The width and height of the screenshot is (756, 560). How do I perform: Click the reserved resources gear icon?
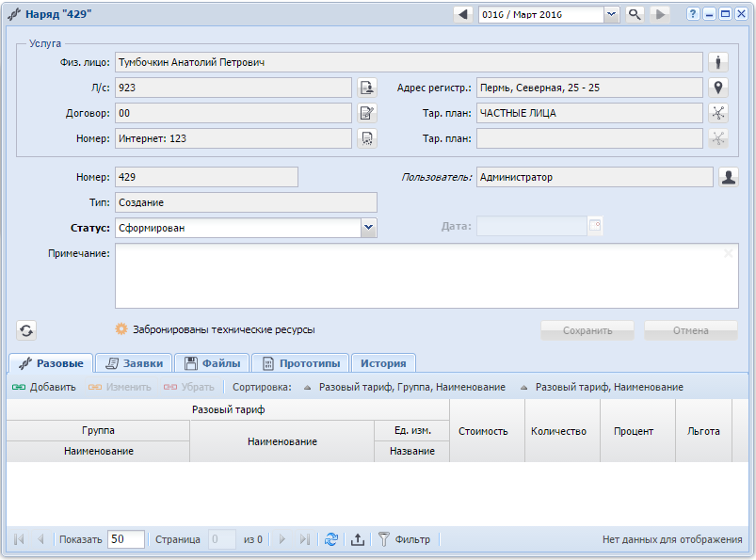[121, 329]
